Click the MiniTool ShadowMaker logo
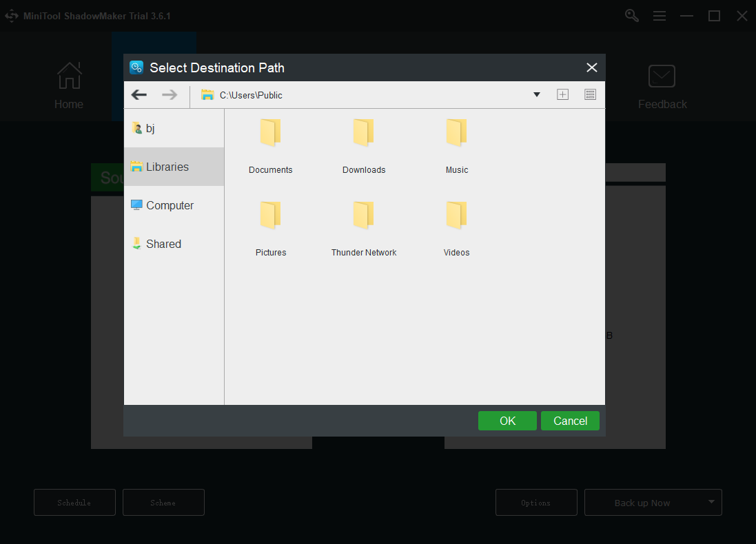 pos(11,15)
